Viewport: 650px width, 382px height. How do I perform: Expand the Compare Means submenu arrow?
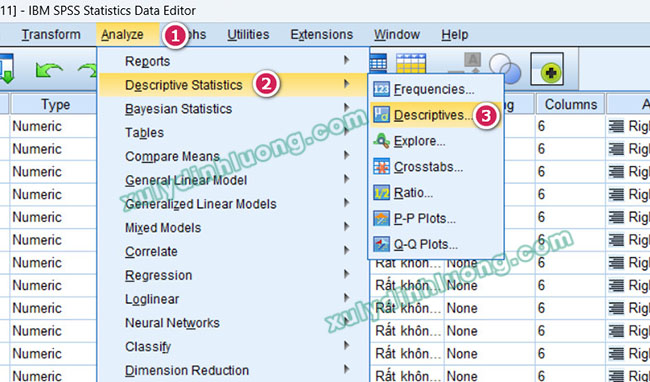click(x=347, y=156)
